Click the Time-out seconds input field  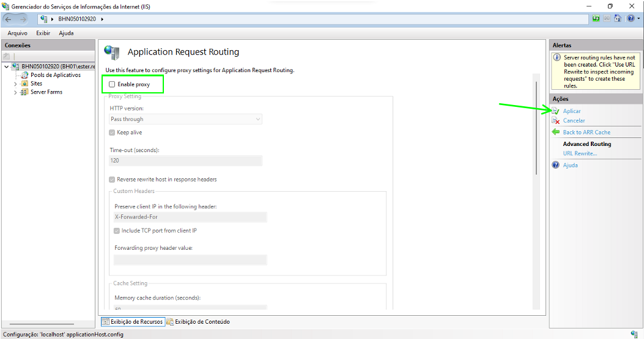click(x=185, y=161)
